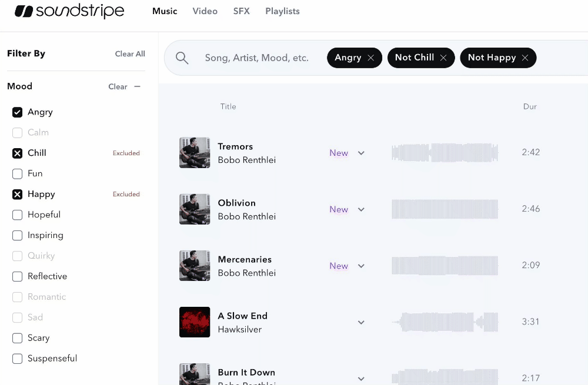Click Clear All filters
Screen dimensions: 588x385
(x=130, y=54)
